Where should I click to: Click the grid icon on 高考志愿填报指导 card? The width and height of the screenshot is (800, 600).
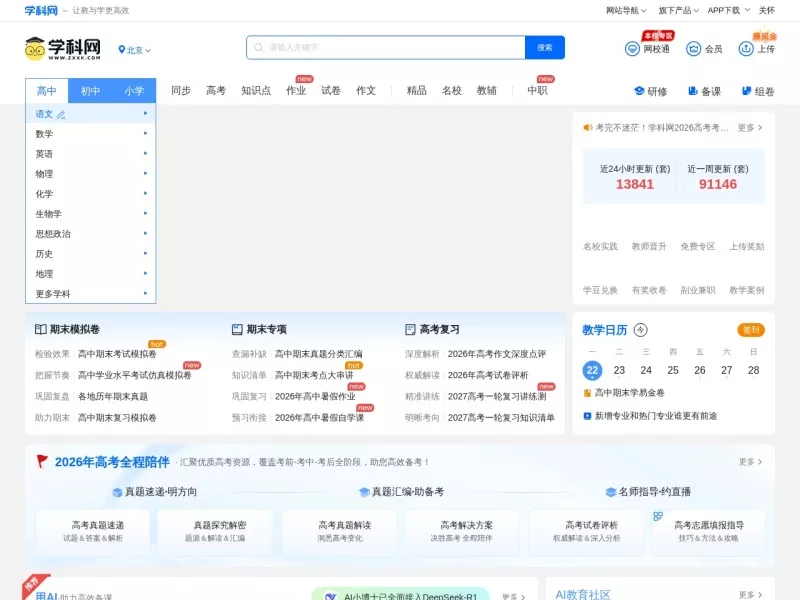pos(658,516)
